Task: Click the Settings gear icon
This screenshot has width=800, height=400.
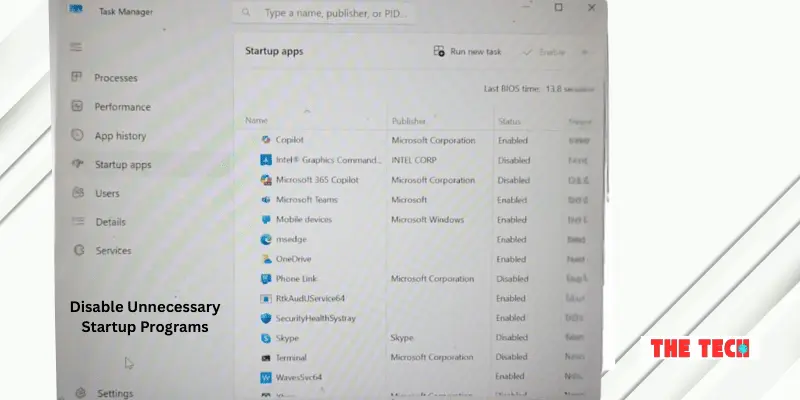Action: point(80,393)
